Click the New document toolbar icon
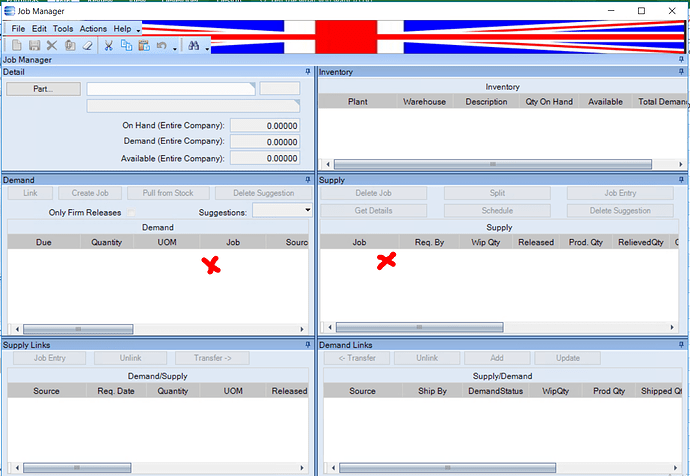Image resolution: width=690 pixels, height=476 pixels. [x=17, y=45]
